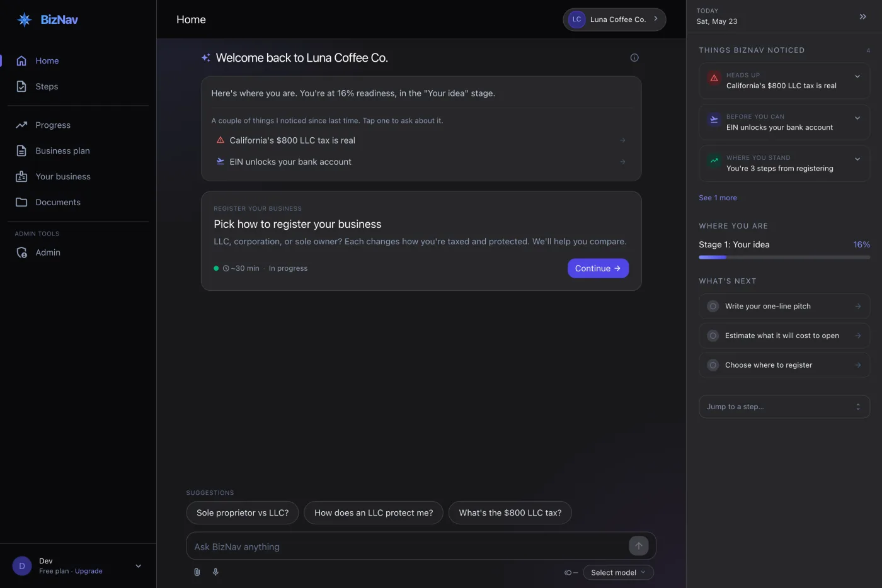882x588 pixels.
Task: Click the microphone voice input icon
Action: [215, 572]
